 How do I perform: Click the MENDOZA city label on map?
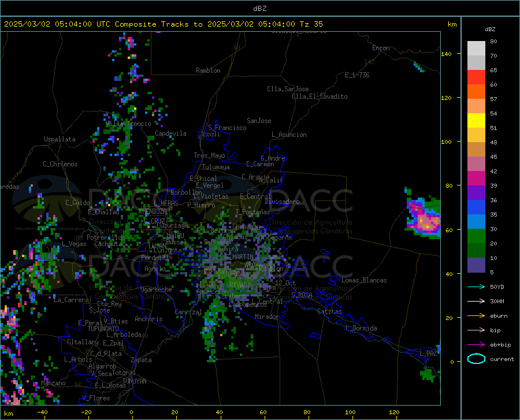(x=154, y=211)
